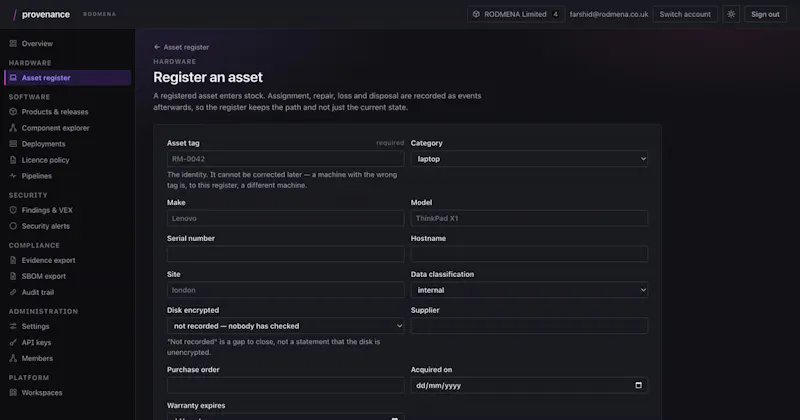Click the Findings & VEX shield icon
Image resolution: width=800 pixels, height=420 pixels.
tap(13, 210)
